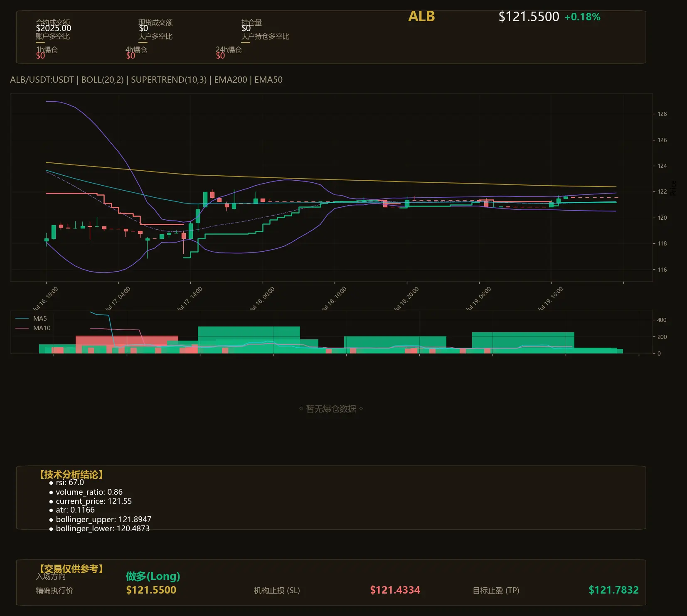This screenshot has height=616, width=687.
Task: Click the chart title ALB/USDT:USDT BOLL SUPERTREND
Action: click(146, 80)
